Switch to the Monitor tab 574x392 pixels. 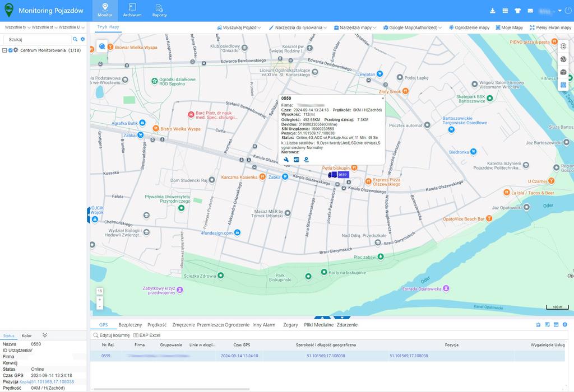[x=105, y=11]
